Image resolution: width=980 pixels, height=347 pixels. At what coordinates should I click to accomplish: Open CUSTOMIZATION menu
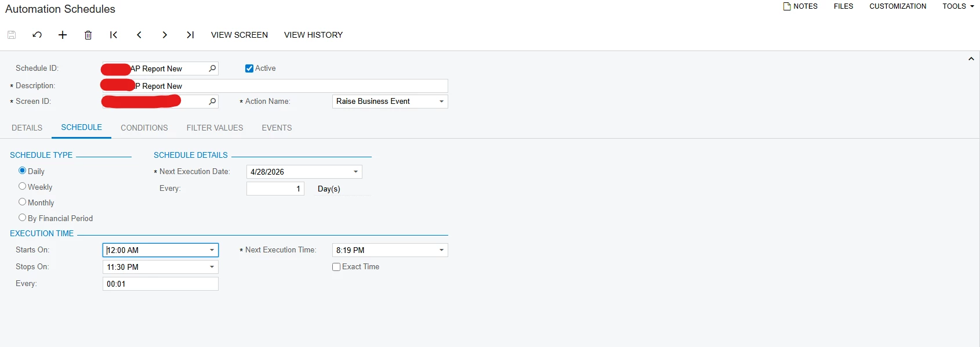(x=898, y=6)
